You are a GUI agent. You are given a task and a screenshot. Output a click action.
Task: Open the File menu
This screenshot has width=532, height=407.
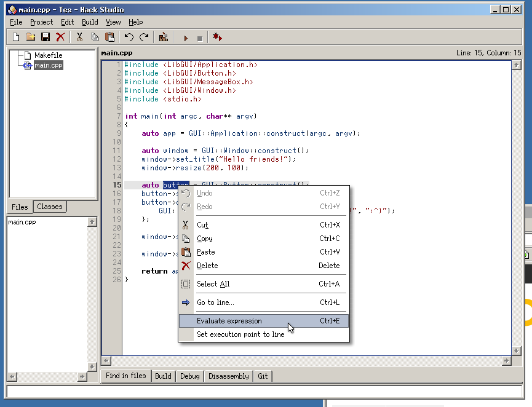16,22
